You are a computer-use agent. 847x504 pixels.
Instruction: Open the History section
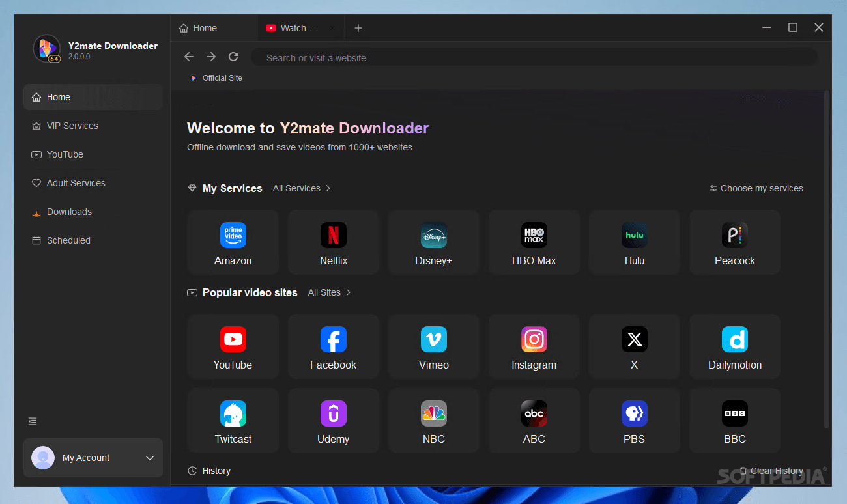click(x=209, y=471)
